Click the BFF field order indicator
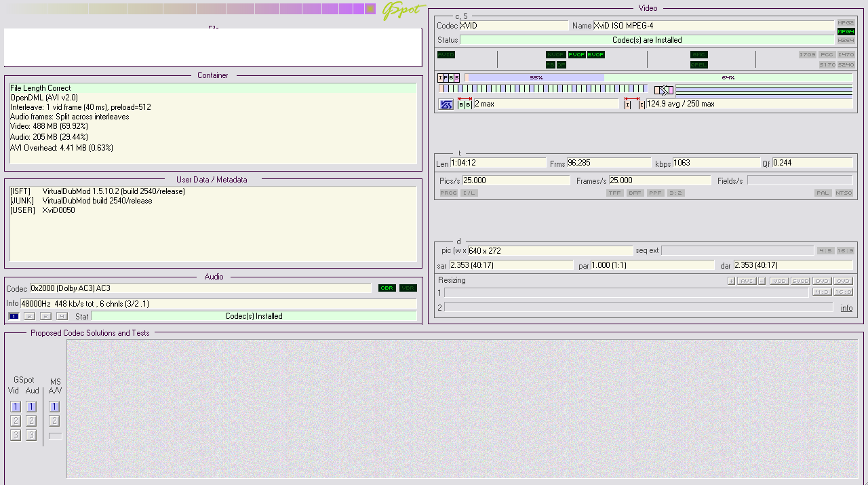868x485 pixels. [x=635, y=193]
